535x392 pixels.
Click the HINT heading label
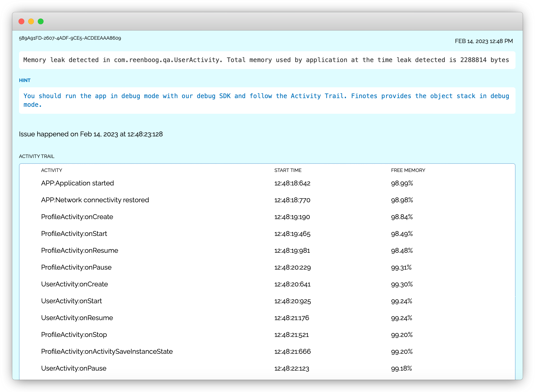(x=25, y=80)
